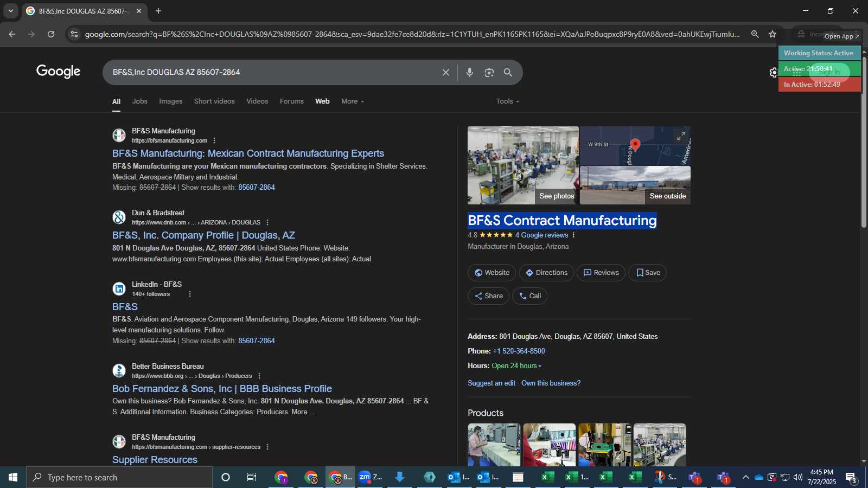Switch to Videos tab
The width and height of the screenshot is (868, 488).
tap(257, 101)
